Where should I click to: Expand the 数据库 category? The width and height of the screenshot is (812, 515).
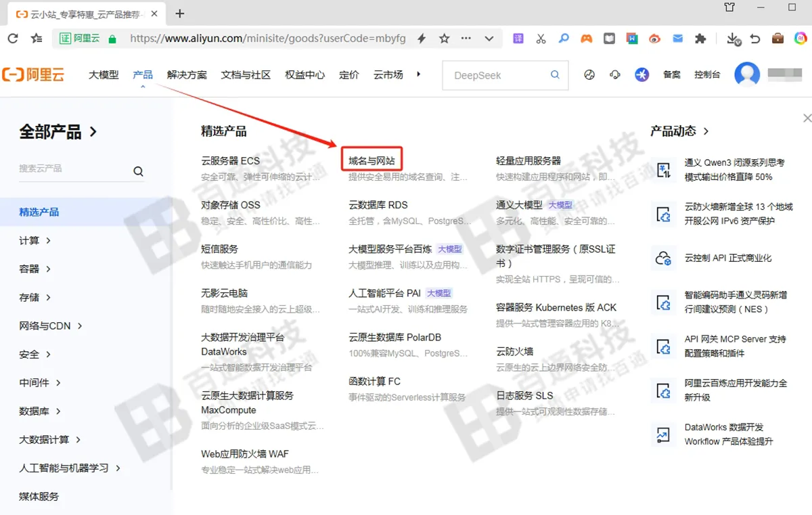[x=40, y=411]
